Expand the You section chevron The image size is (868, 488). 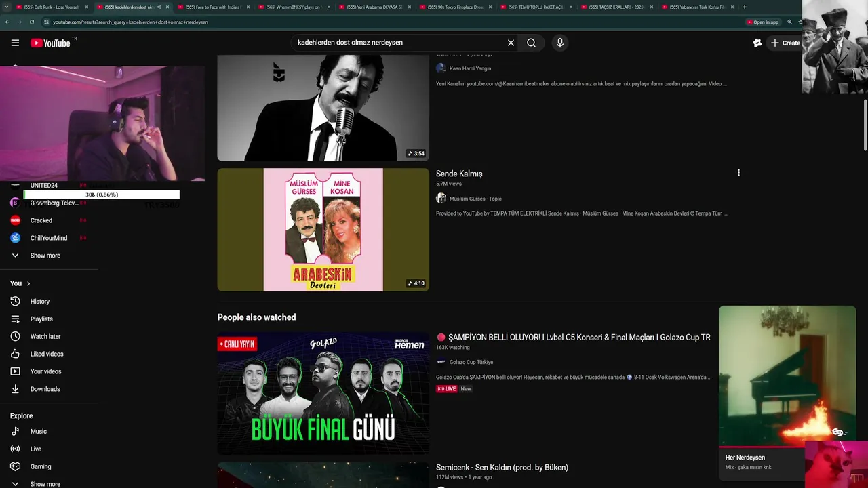pos(28,283)
